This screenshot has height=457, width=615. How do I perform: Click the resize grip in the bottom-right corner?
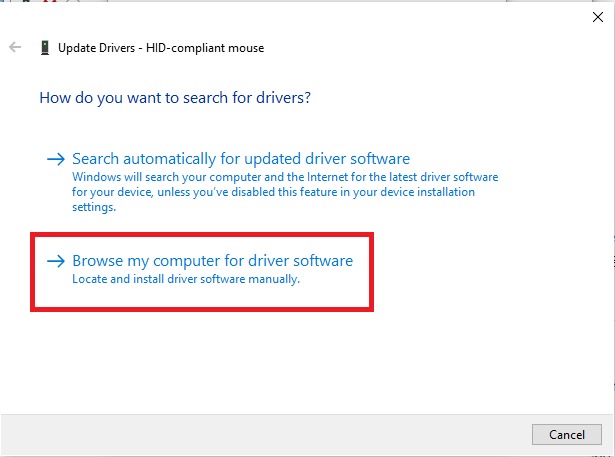click(609, 451)
